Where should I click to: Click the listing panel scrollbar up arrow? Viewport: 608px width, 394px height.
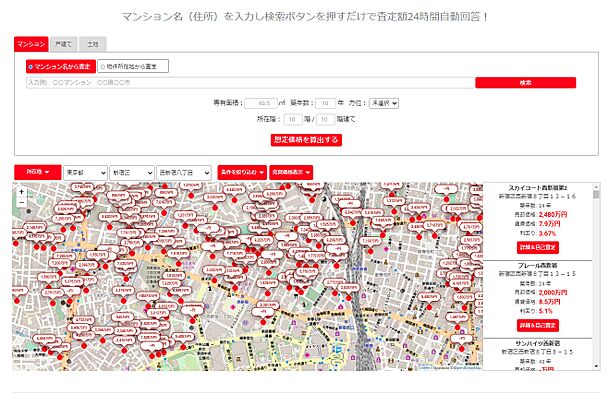tap(596, 187)
